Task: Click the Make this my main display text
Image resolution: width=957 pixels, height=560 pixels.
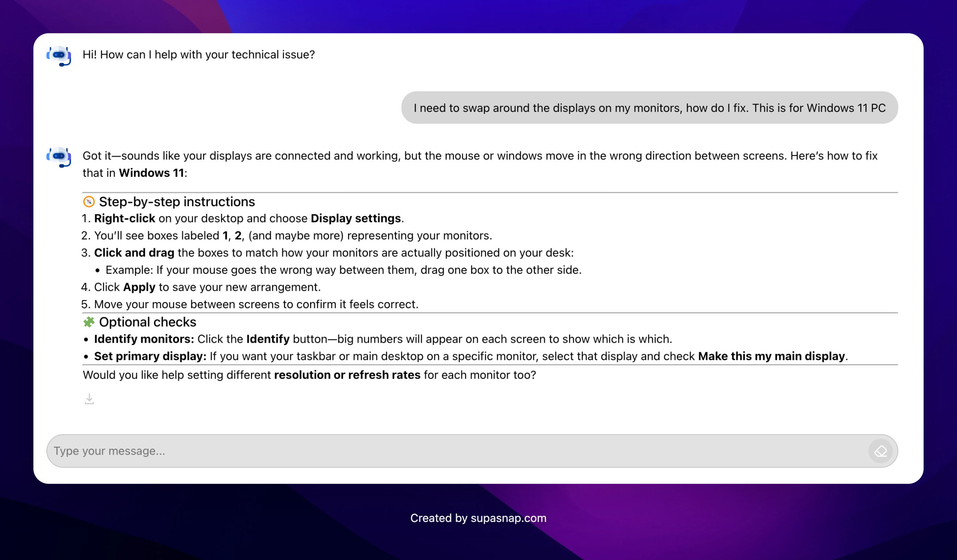Action: pos(772,356)
